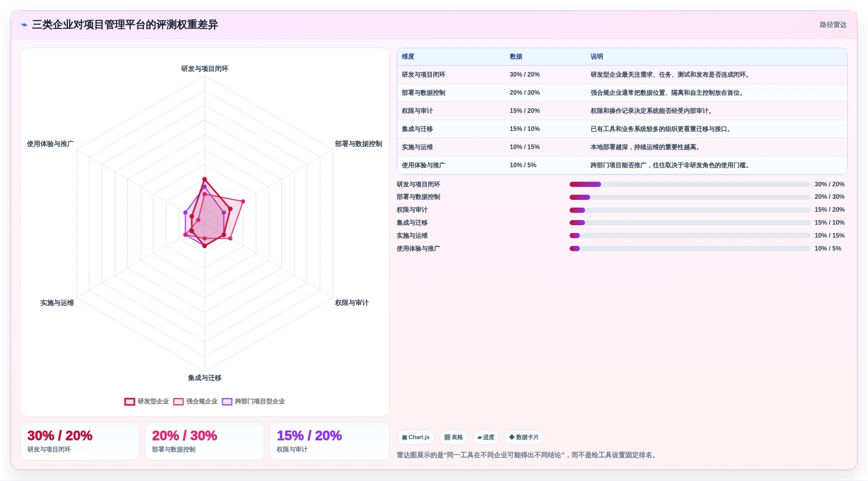Click the page title 三类企业对项目管理平台的评测权重差异

(125, 25)
